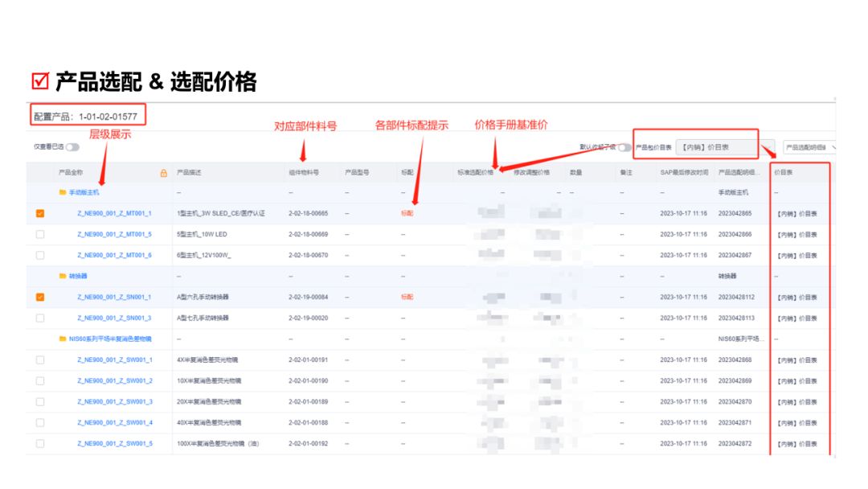
Task: Click the 标配 column header
Action: point(407,173)
